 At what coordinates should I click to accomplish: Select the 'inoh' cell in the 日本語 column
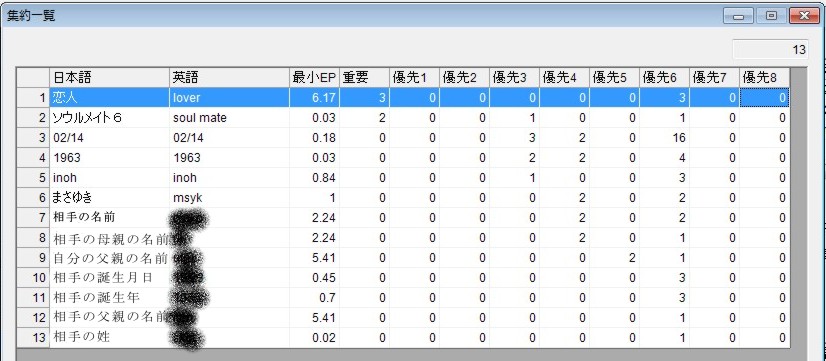(110, 178)
